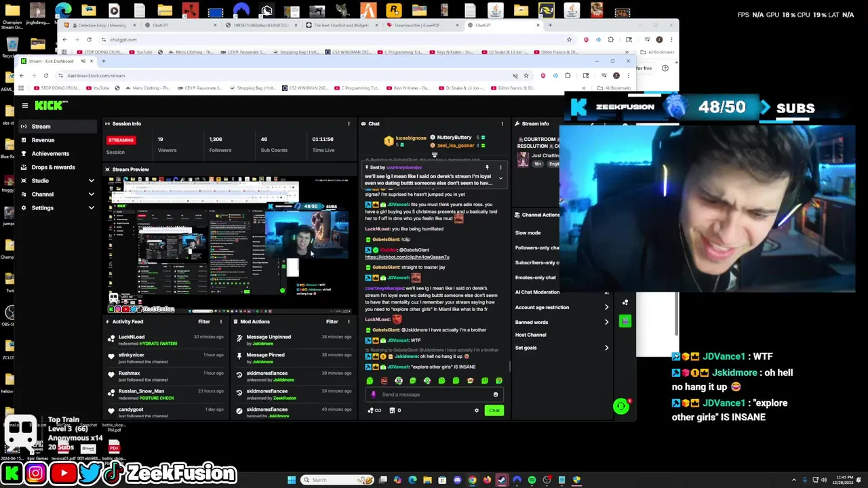Filter the Activity Feed
The image size is (868, 488).
(x=204, y=322)
